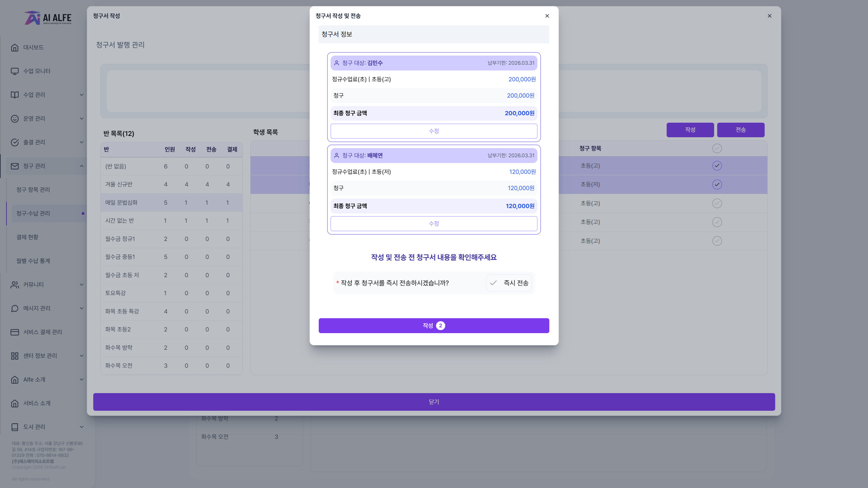Close the 청구서 작성 및 전송 dialog
This screenshot has width=868, height=488.
coord(547,16)
